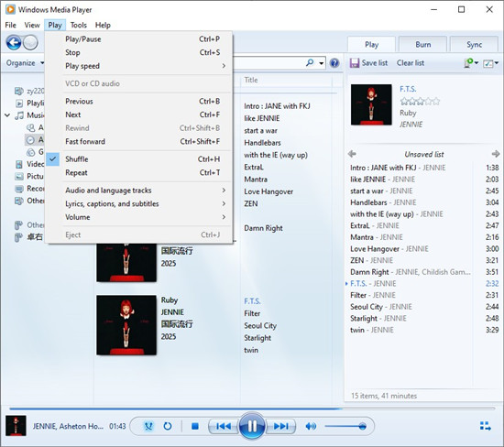Open the view options checkbox dropdown
The width and height of the screenshot is (504, 447).
pyautogui.click(x=491, y=63)
